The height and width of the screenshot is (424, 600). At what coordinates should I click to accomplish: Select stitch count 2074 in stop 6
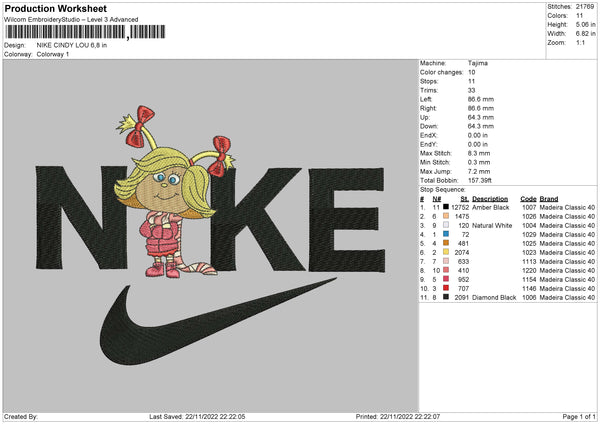click(x=462, y=253)
